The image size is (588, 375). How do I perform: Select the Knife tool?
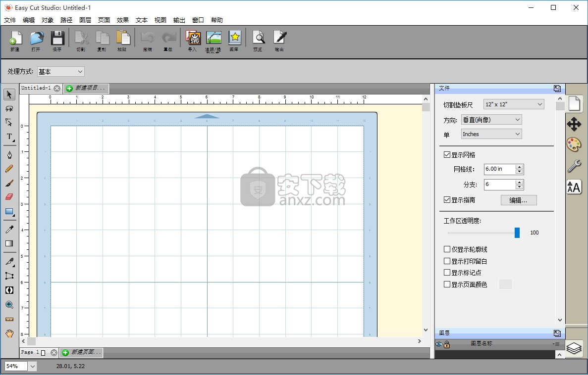[x=9, y=262]
